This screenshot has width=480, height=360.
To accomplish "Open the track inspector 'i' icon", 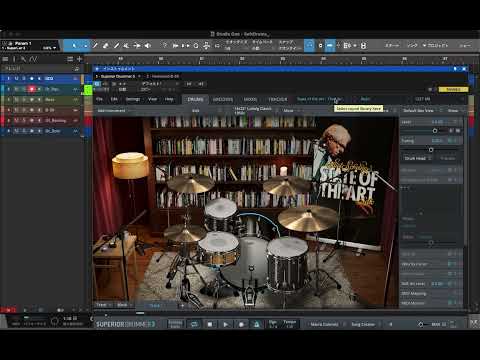I will [x=14, y=59].
